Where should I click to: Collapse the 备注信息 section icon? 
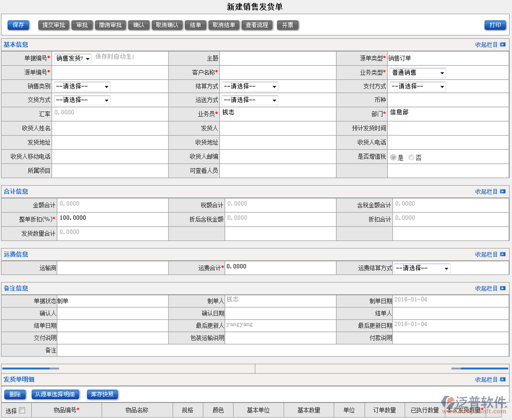(x=503, y=289)
